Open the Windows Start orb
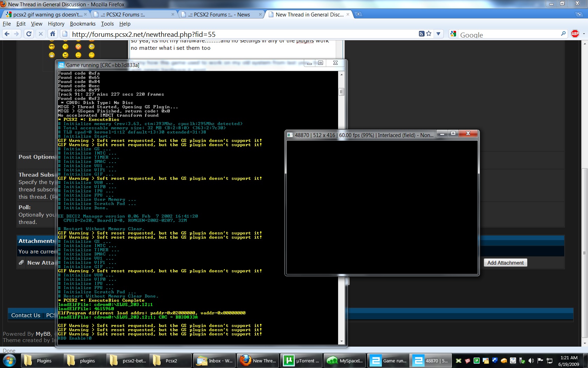Screen dimensions: 588x368 coord(9,361)
